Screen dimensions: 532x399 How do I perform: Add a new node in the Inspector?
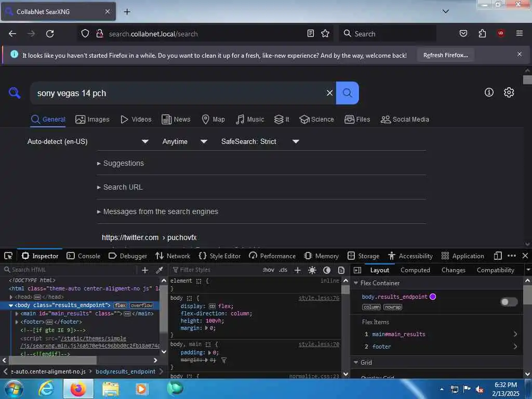pyautogui.click(x=145, y=270)
